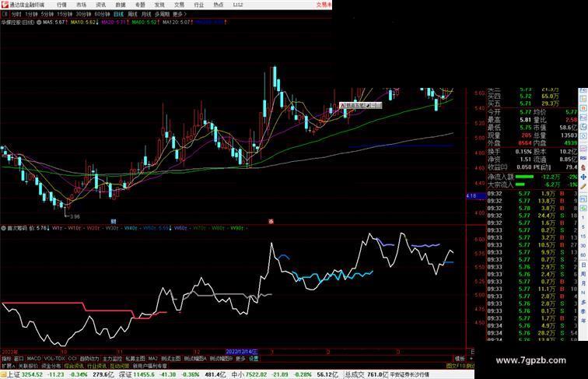Select the 周线 weekly chart tab
Image resolution: width=588 pixels, height=379 pixels.
pyautogui.click(x=132, y=14)
